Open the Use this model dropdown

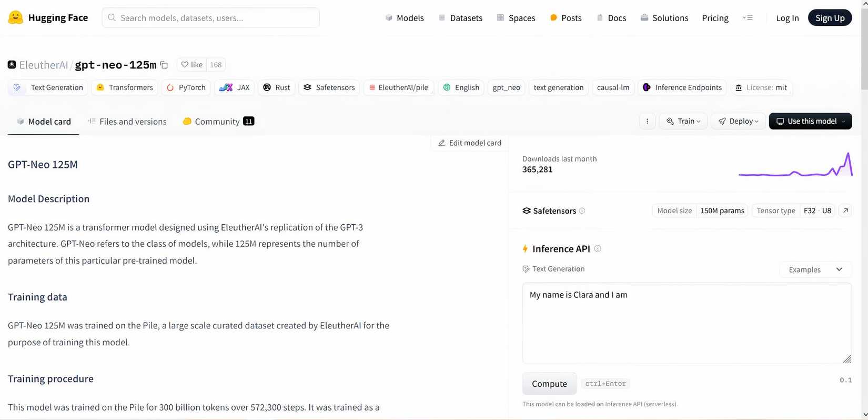(810, 121)
